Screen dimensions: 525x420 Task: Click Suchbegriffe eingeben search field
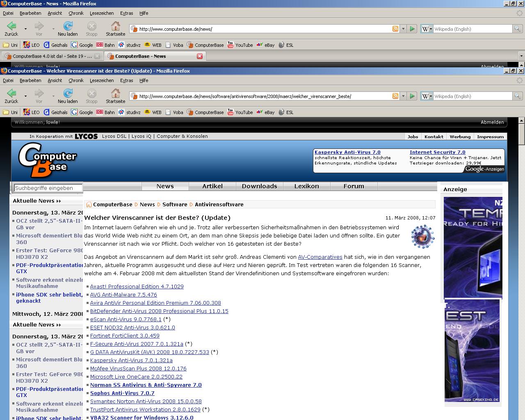48,188
